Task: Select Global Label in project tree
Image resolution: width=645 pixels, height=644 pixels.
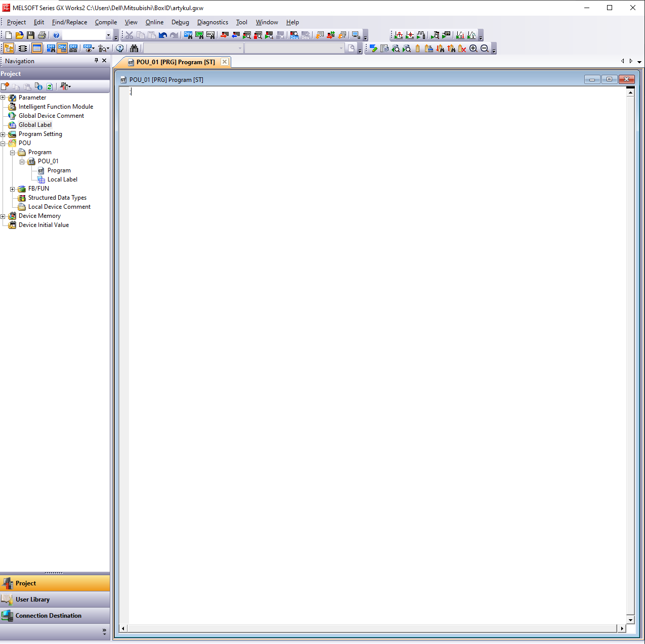Action: pos(35,125)
